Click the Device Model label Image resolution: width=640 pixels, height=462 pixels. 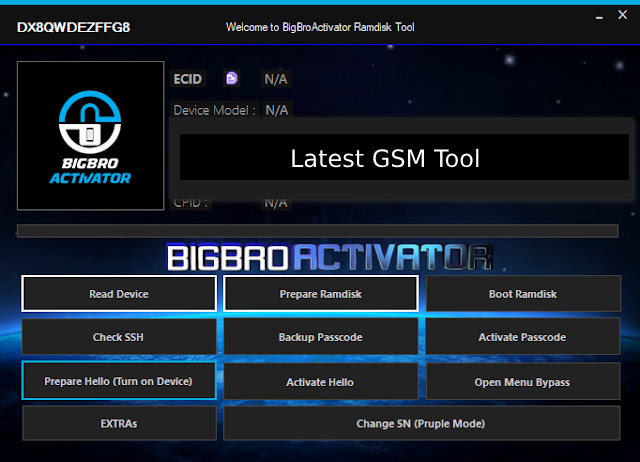pyautogui.click(x=214, y=110)
